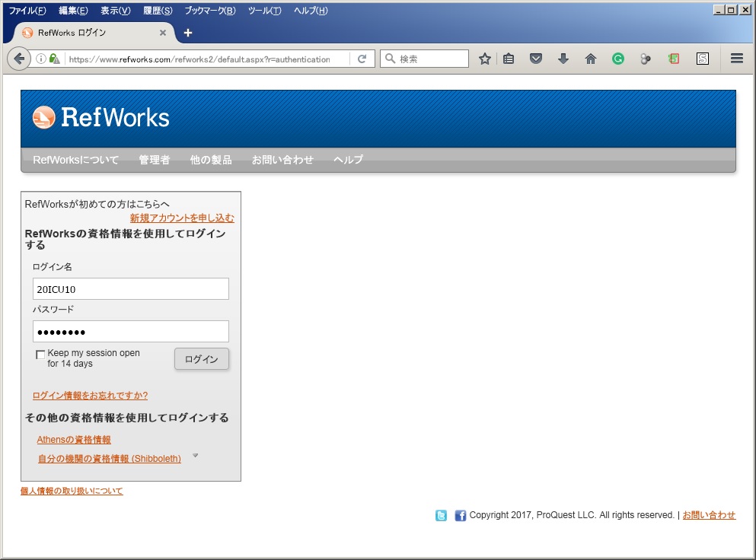Select the RefWorks ログイン browser tab
Image resolution: width=756 pixels, height=560 pixels.
pyautogui.click(x=94, y=33)
